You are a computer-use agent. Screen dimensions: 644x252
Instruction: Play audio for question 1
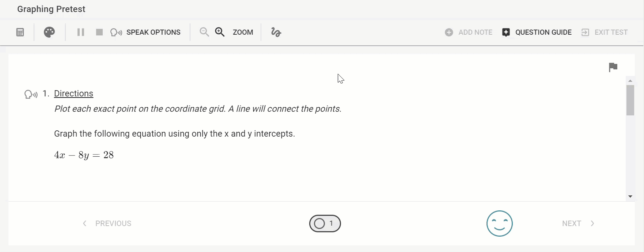tap(31, 94)
